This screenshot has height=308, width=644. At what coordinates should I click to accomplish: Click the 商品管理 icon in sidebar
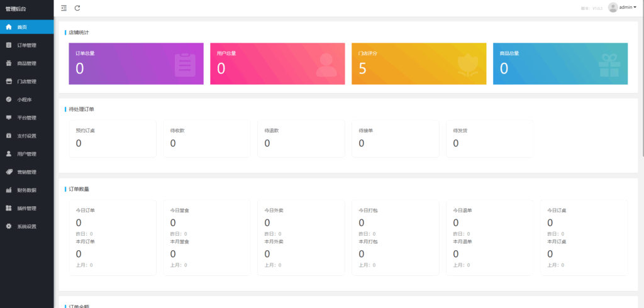(x=9, y=63)
